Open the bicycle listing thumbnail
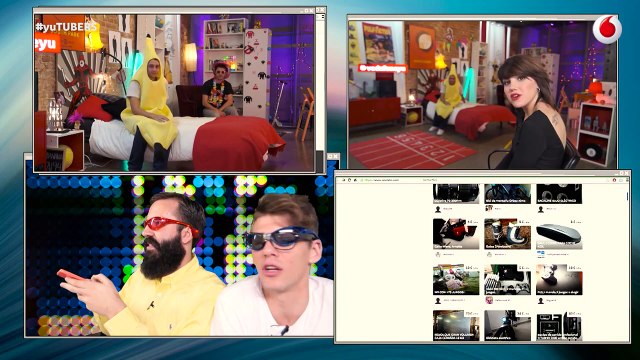The image size is (640, 360). click(507, 194)
